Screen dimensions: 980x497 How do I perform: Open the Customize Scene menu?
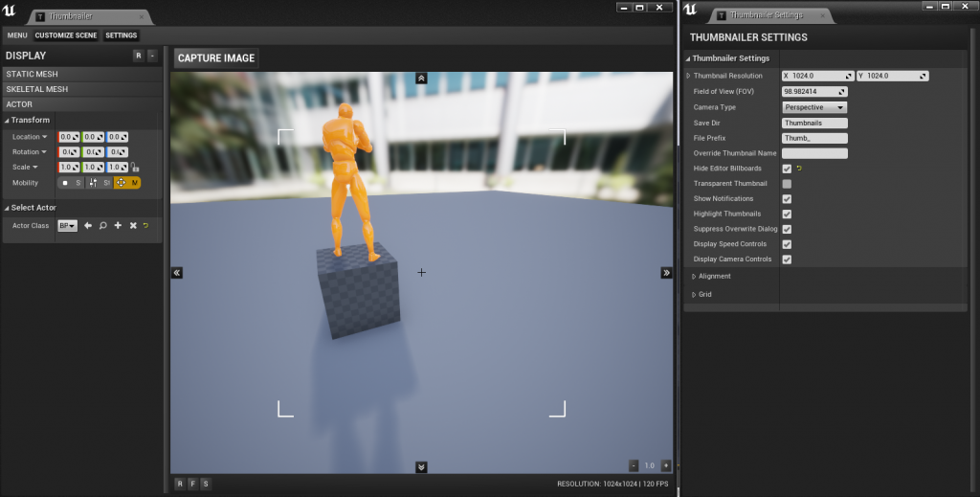tap(66, 35)
